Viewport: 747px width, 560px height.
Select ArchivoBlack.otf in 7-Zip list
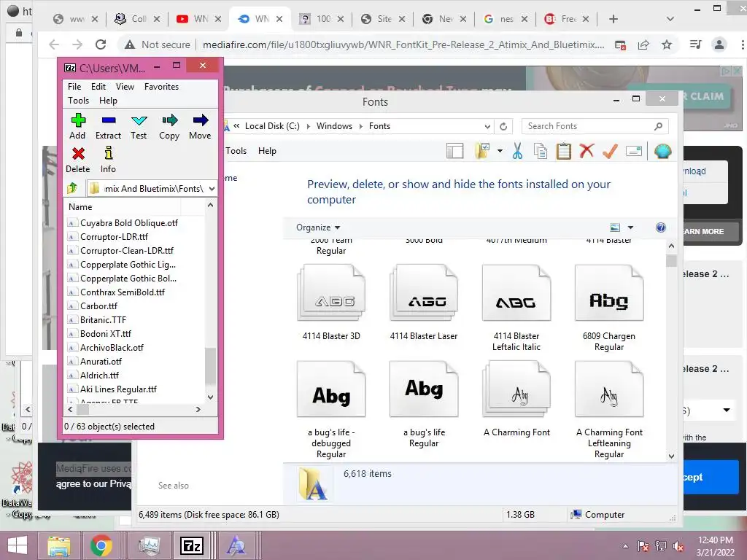(112, 348)
